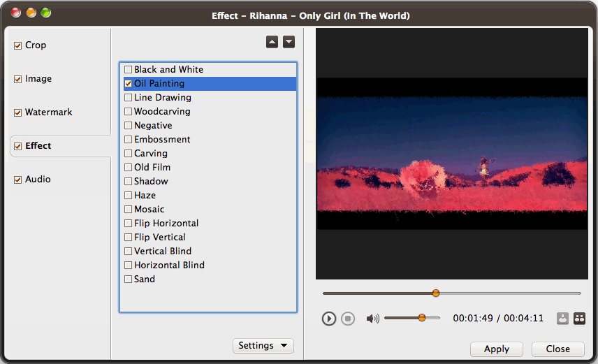Open the Settings dropdown
598x364 pixels.
[x=263, y=346]
